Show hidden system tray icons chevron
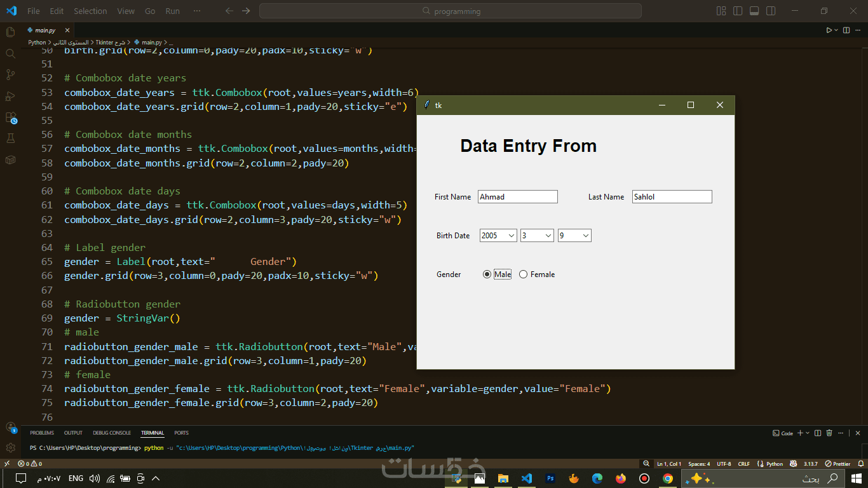This screenshot has width=868, height=488. coord(156,478)
